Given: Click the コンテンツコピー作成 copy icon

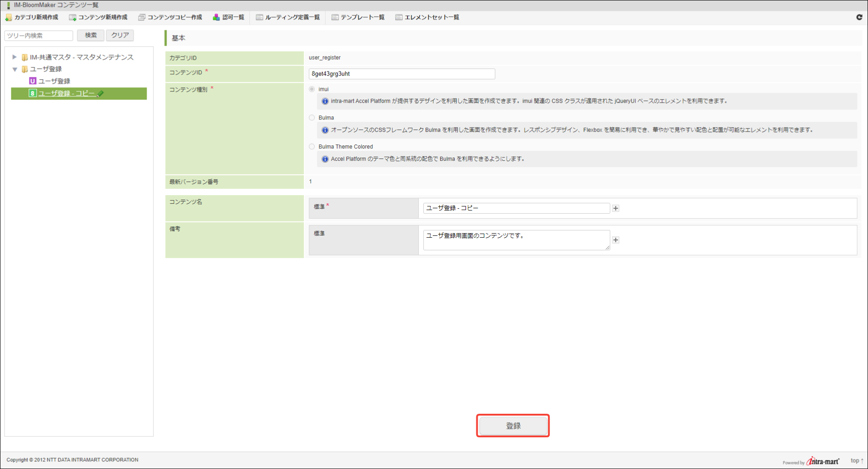Looking at the screenshot, I should click(142, 18).
